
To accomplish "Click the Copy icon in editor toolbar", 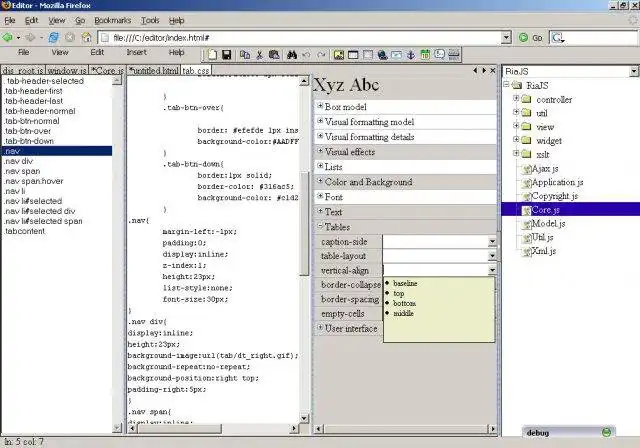I will (245, 54).
